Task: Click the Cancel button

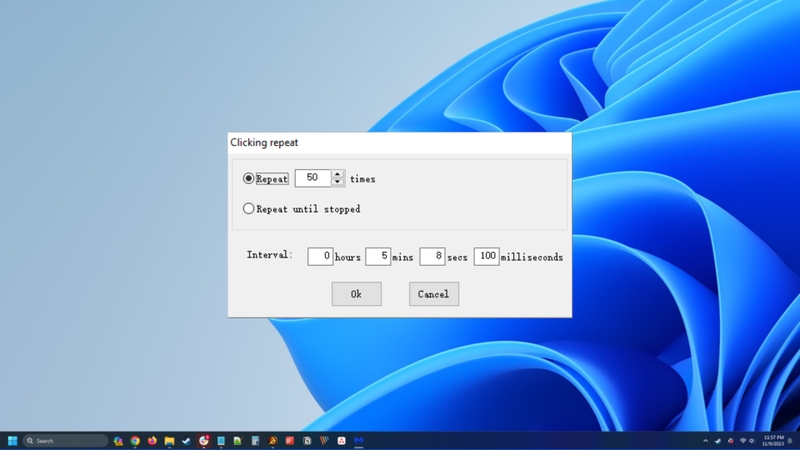Action: [x=434, y=294]
